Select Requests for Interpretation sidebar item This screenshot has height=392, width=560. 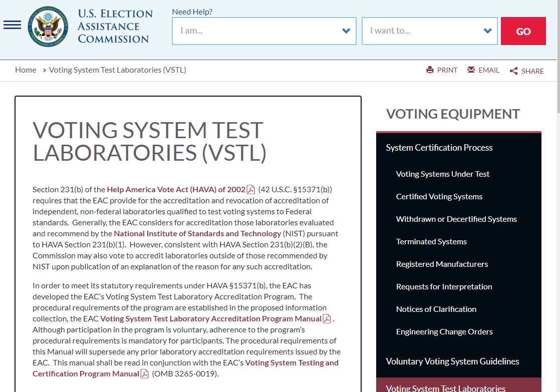[x=444, y=287]
